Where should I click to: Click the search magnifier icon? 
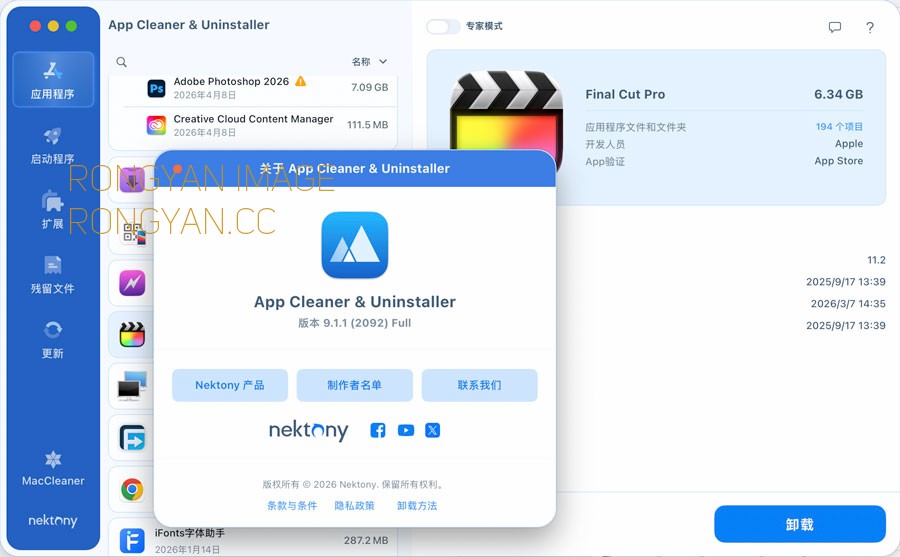click(x=122, y=62)
